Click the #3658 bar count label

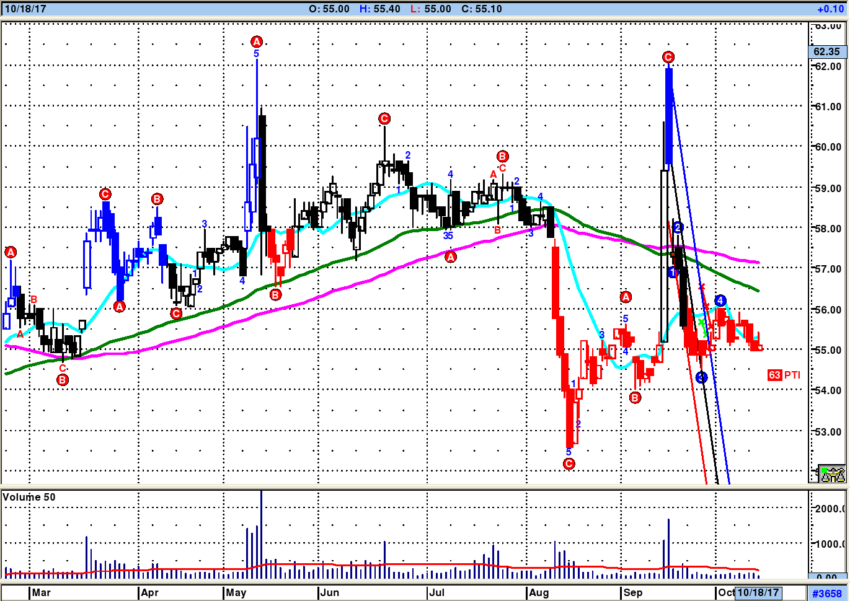[x=827, y=593]
